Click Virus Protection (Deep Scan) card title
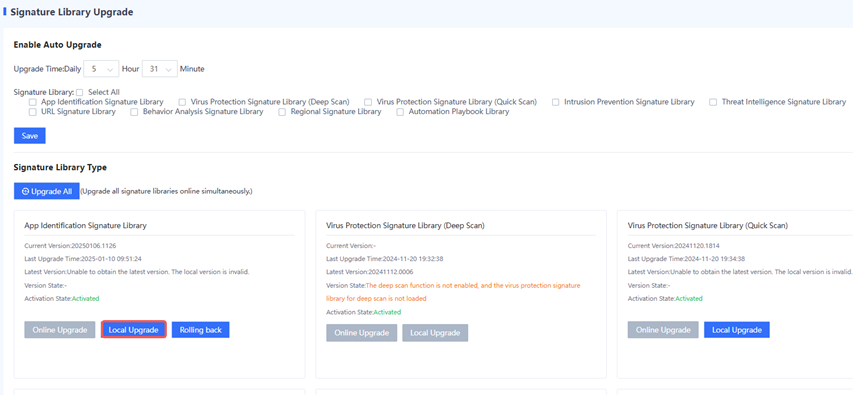The height and width of the screenshot is (395, 853). pyautogui.click(x=405, y=225)
